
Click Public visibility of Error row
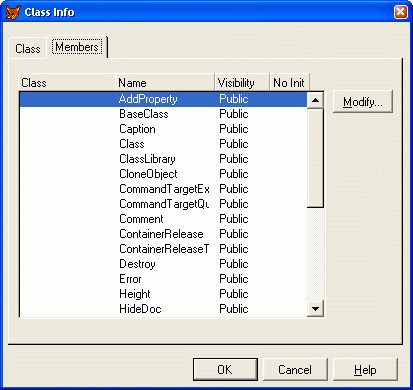[x=234, y=279]
